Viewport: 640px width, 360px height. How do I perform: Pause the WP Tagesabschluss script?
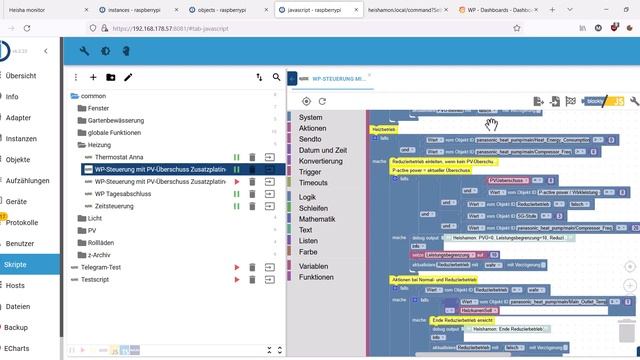236,194
